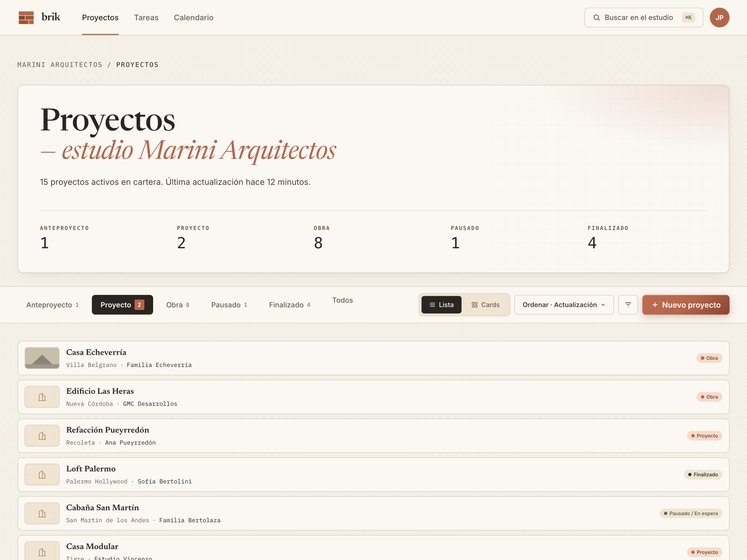Open the Cabaña San Martín project title
The width and height of the screenshot is (747, 560).
tap(103, 508)
